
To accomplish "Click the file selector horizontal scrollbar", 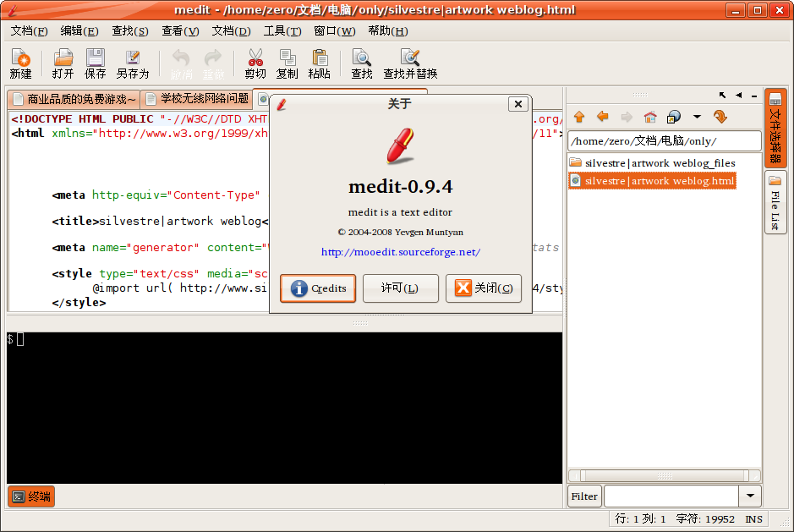I will click(x=665, y=476).
